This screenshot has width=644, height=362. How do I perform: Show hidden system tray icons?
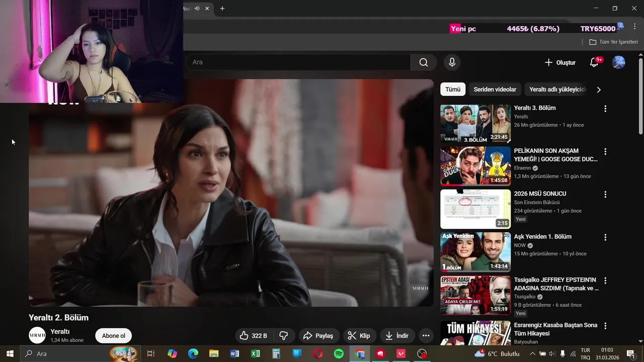[533, 354]
